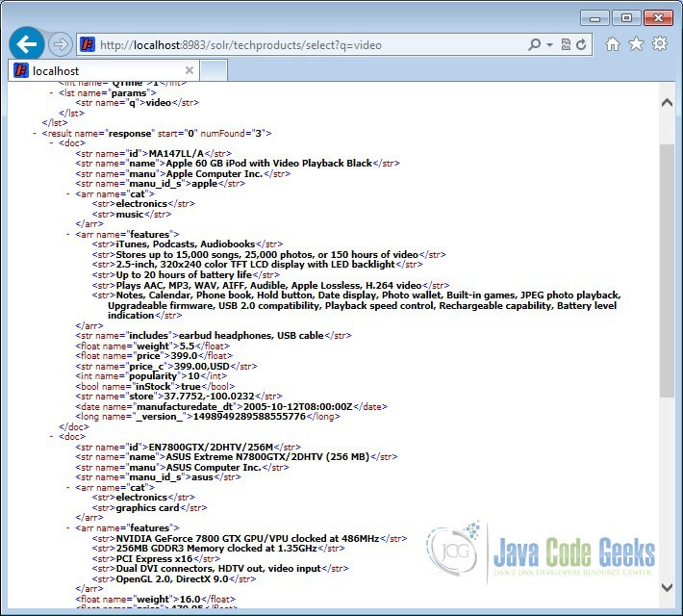Click the weight value 16.0

point(190,599)
